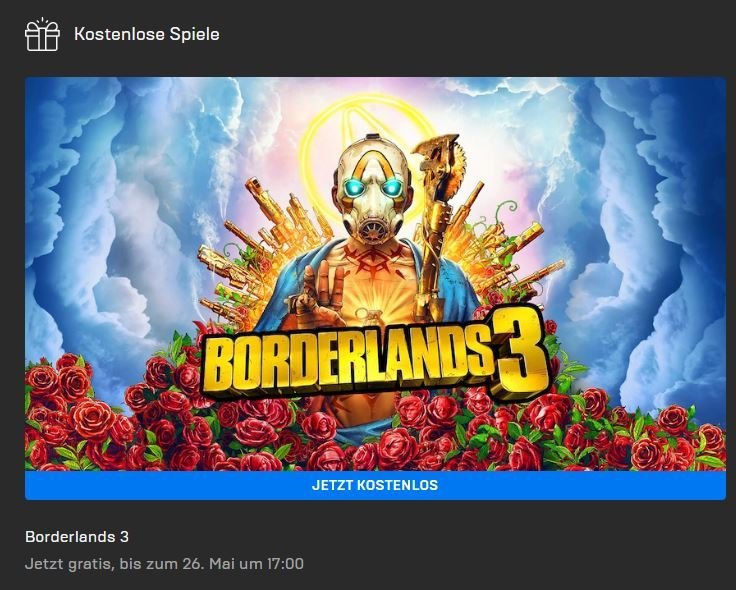Click the yellow BORDERLANDS logo text
This screenshot has width=736, height=590.
coord(345,364)
